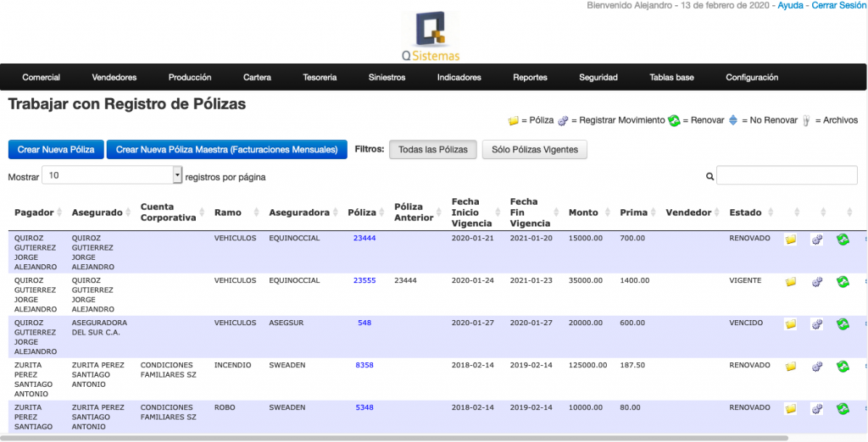This screenshot has height=442, width=868.
Task: Open the Siniestros menu
Action: (387, 77)
